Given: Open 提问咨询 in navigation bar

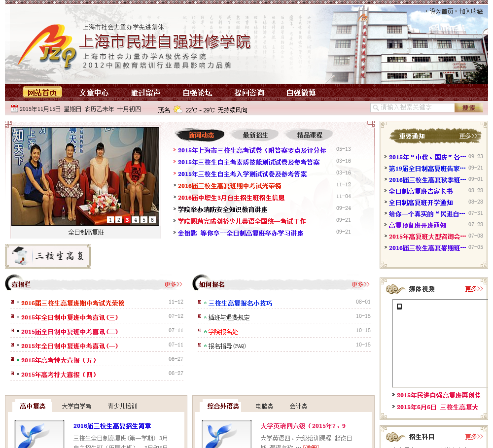Looking at the screenshot, I should coord(249,93).
